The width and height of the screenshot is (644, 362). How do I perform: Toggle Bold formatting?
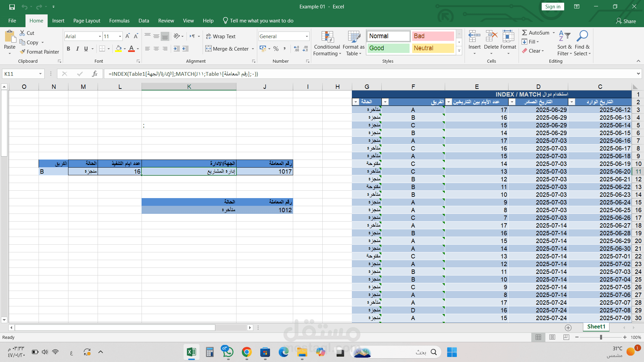[68, 49]
